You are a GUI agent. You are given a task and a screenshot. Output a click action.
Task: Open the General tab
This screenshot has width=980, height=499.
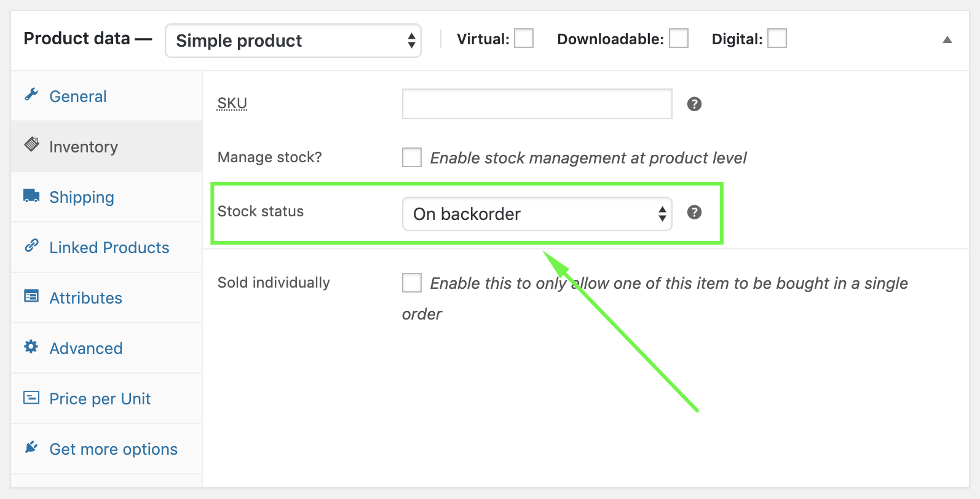tap(106, 96)
